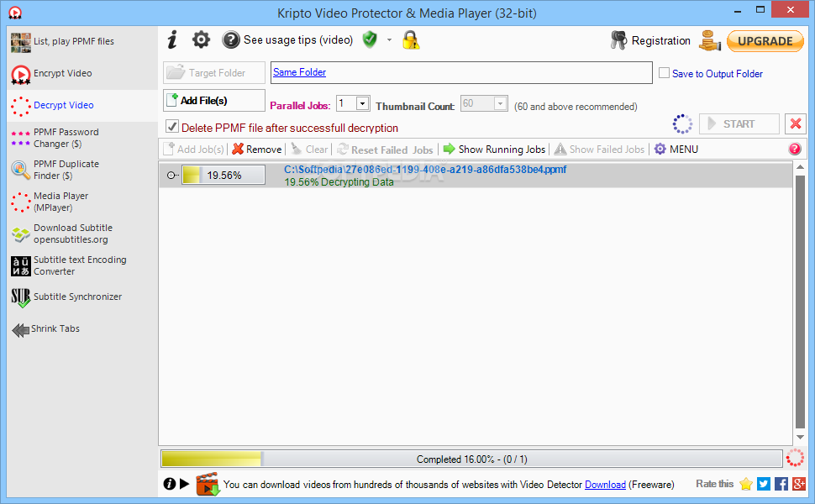Image resolution: width=815 pixels, height=504 pixels.
Task: Click the red X cancel button
Action: coord(795,123)
